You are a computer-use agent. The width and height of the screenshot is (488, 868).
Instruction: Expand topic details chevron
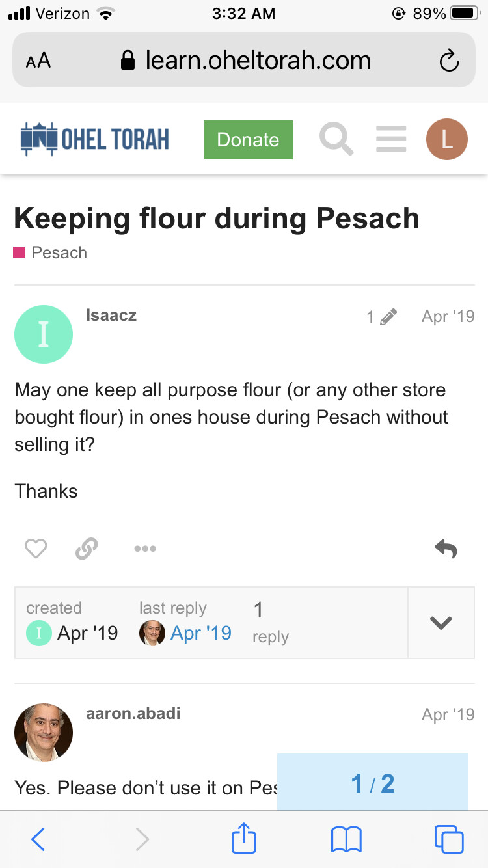(441, 623)
